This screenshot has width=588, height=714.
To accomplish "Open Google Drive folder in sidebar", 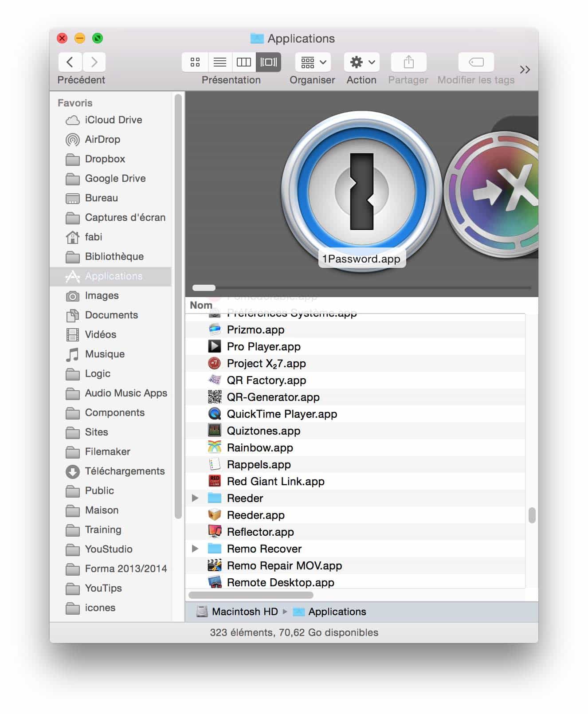I will pyautogui.click(x=111, y=178).
